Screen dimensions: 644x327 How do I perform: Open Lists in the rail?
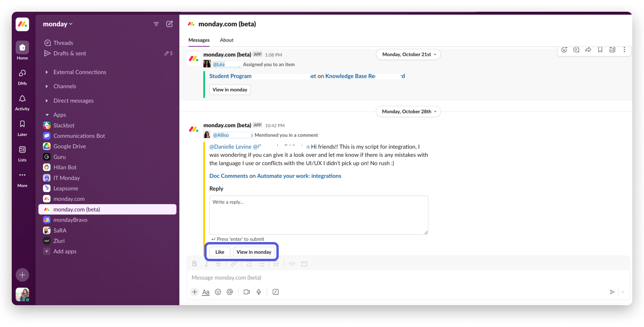[22, 153]
